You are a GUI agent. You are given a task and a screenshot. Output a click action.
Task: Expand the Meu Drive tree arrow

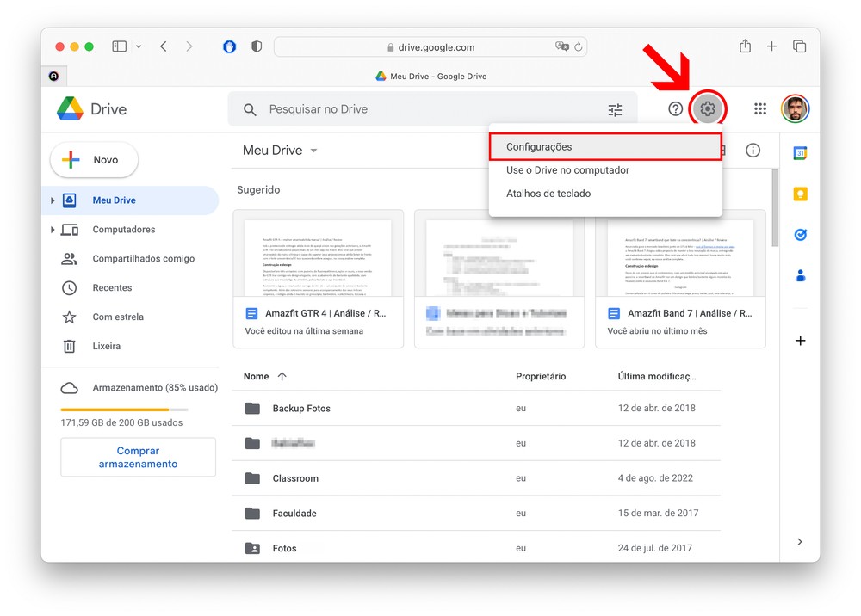[x=53, y=200]
